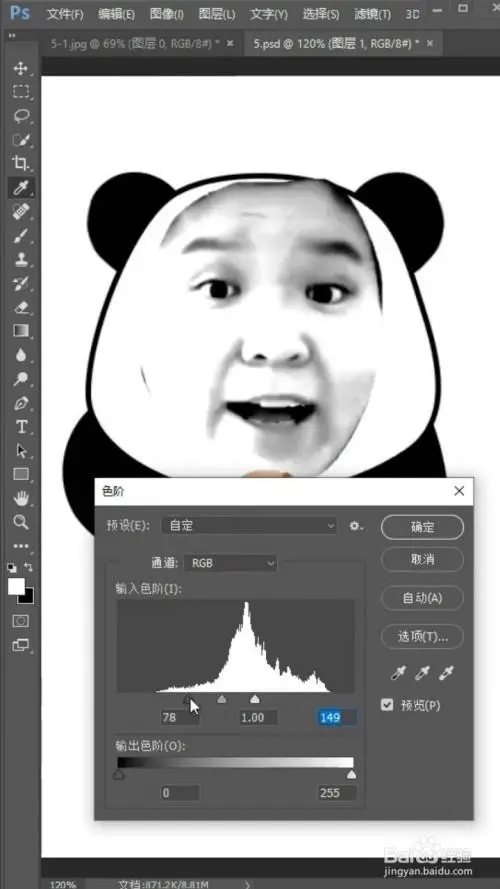This screenshot has height=889, width=500.
Task: Open the 图层(L) menu
Action: [217, 14]
